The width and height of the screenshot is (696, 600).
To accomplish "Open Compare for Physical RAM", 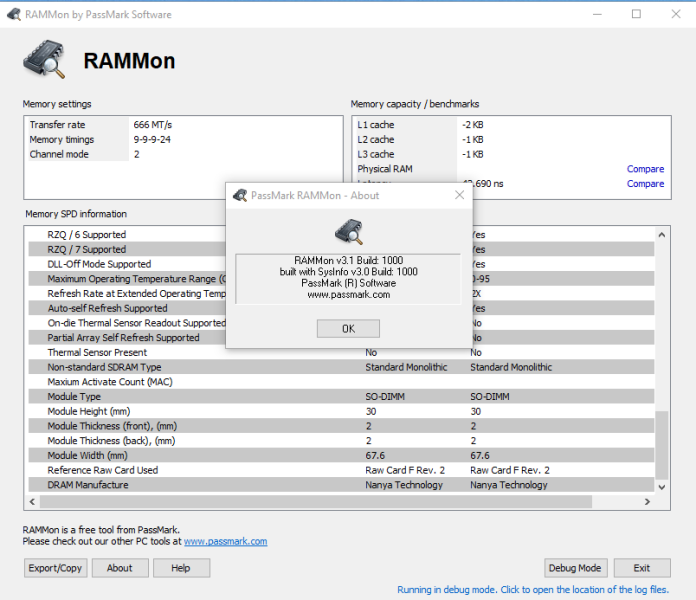I will [645, 169].
